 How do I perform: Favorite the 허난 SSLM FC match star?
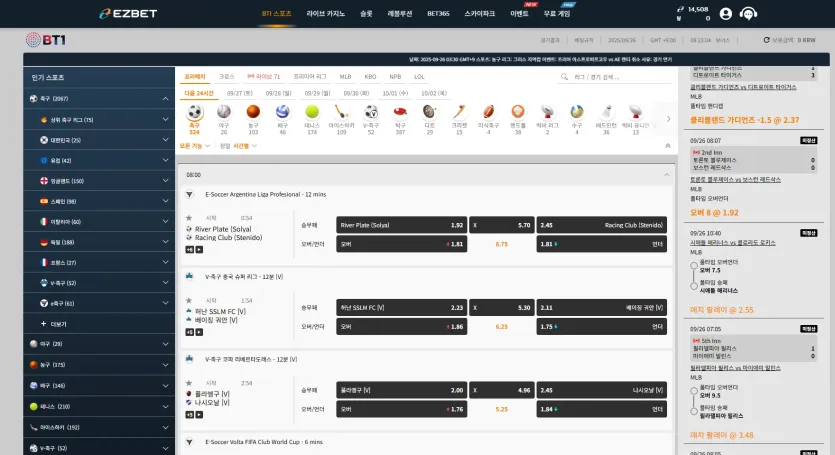189,300
